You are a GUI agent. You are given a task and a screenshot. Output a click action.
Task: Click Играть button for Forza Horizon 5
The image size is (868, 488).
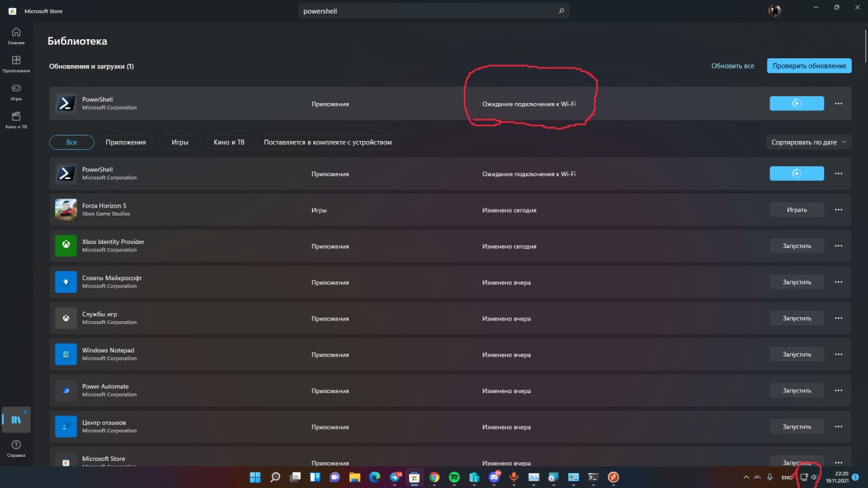[797, 209]
